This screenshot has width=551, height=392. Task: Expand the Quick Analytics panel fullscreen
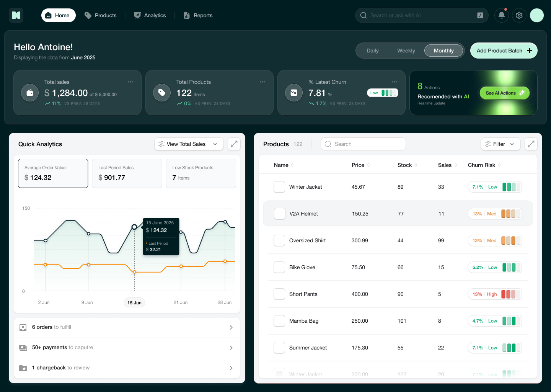click(234, 144)
